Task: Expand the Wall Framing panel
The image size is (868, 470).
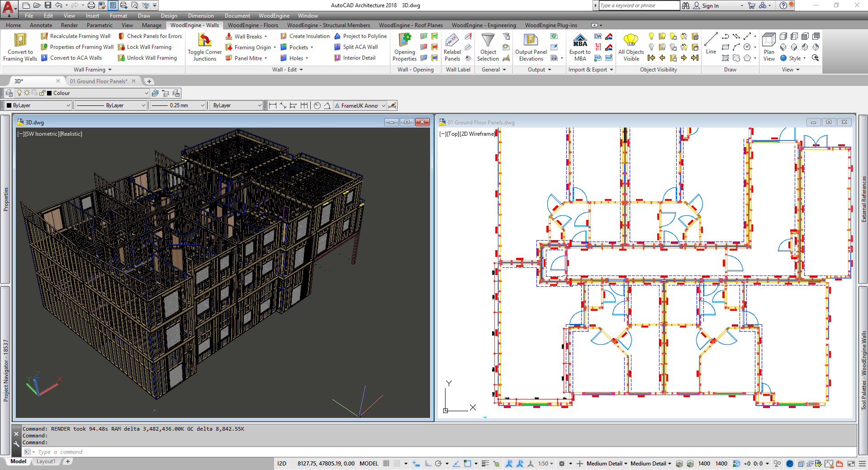Action: [93, 70]
